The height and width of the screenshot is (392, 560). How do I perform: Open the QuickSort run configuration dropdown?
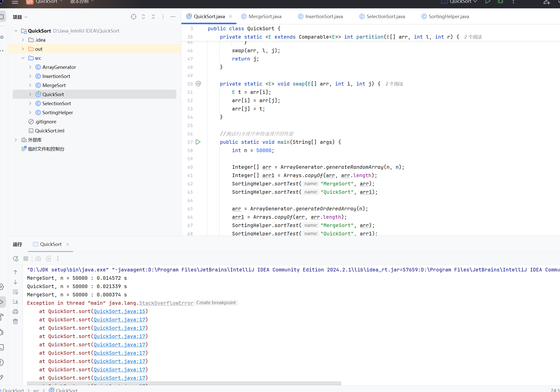click(x=460, y=2)
